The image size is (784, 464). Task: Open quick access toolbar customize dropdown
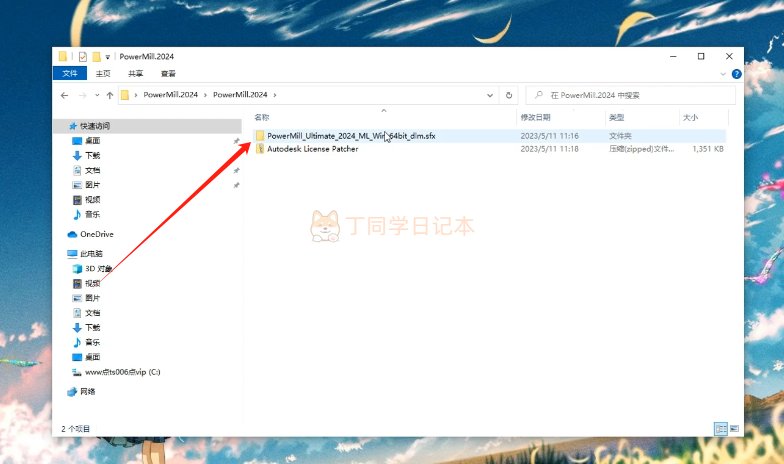108,57
